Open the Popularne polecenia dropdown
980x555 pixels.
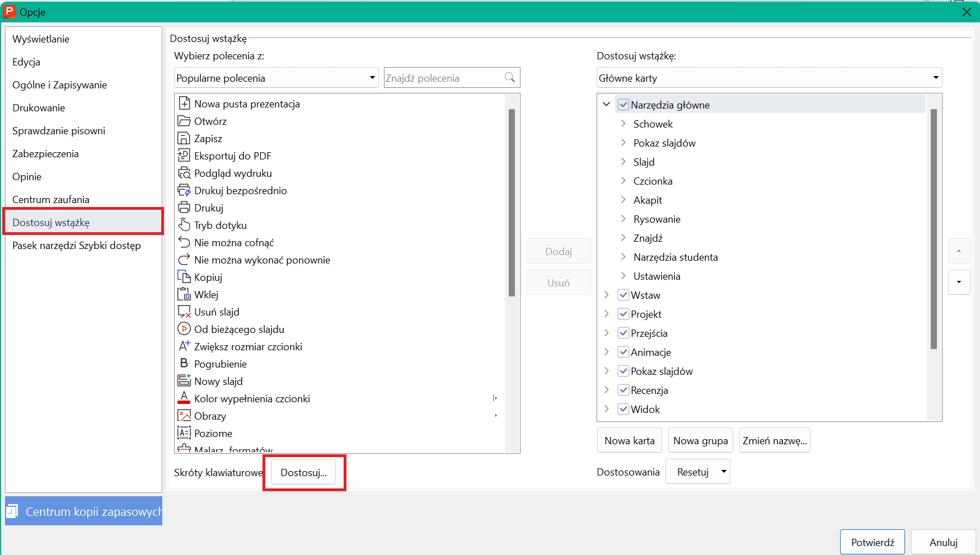tap(276, 78)
